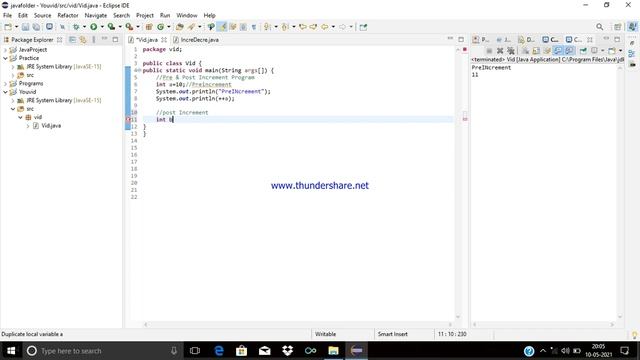Click the toolbar Search flashlight icon
This screenshot has width=640, height=360.
(x=191, y=27)
